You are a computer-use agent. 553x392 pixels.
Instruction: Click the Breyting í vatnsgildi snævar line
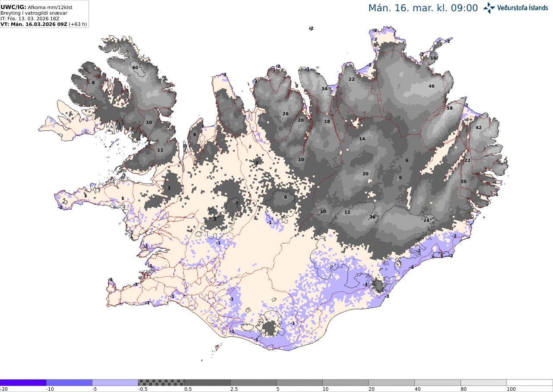click(34, 13)
